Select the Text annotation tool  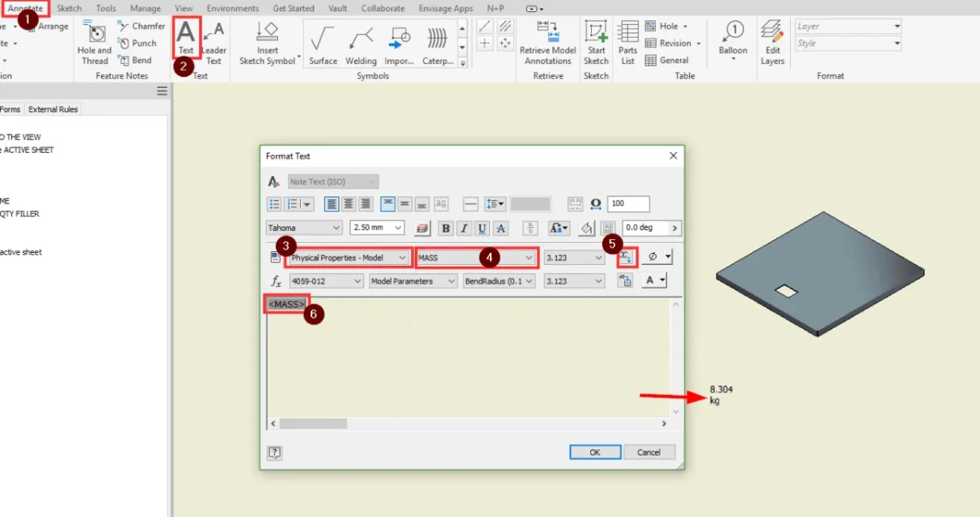(x=186, y=40)
